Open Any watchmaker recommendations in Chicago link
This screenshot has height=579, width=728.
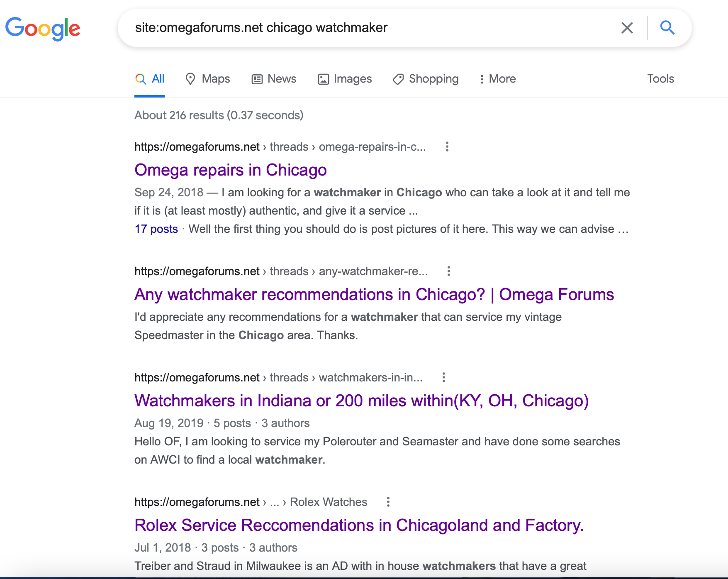(374, 295)
